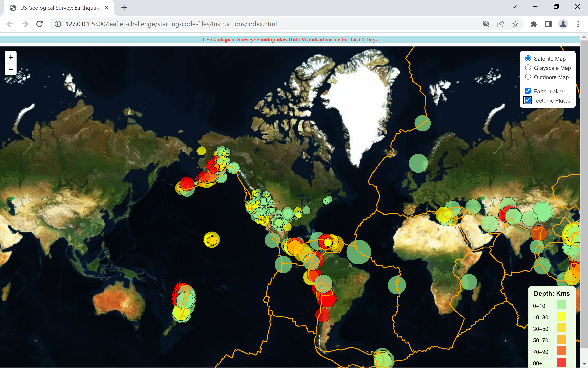The height and width of the screenshot is (368, 588).
Task: Open the Extensions puzzle icon
Action: pos(534,24)
